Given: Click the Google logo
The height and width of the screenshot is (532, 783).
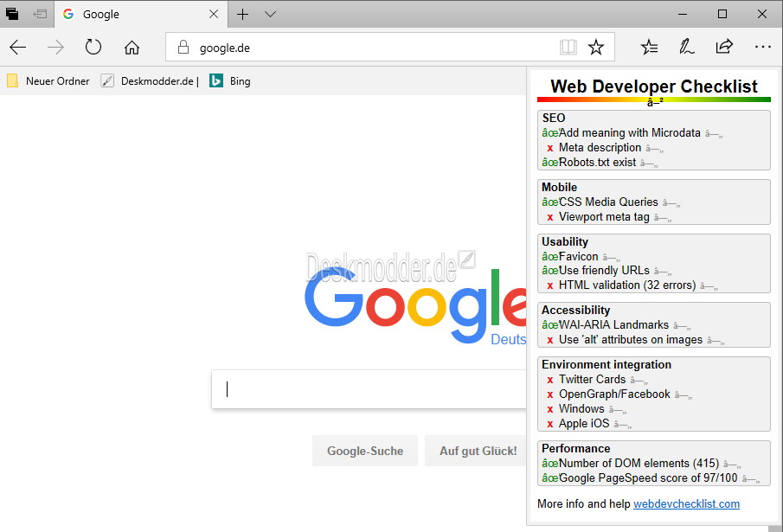Looking at the screenshot, I should coord(415,305).
